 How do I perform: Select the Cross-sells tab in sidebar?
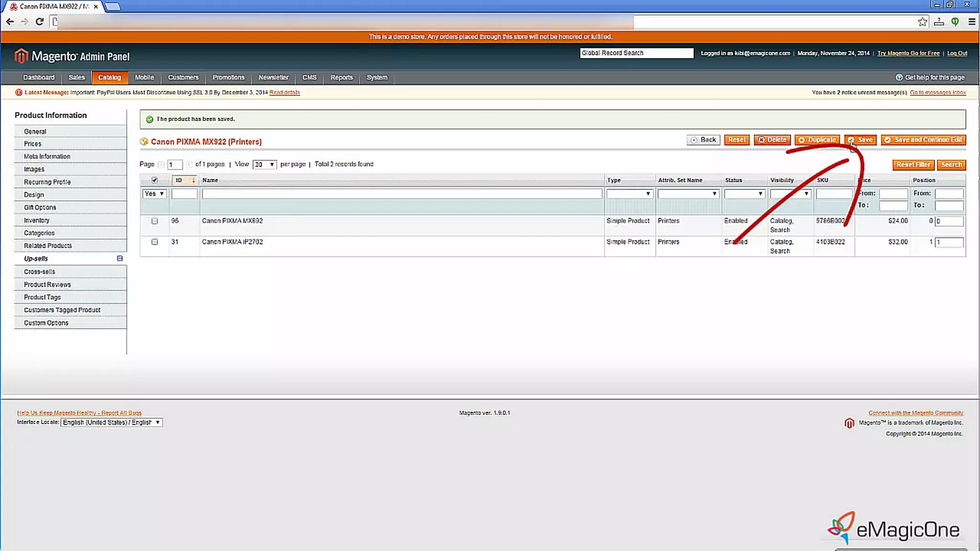(40, 272)
